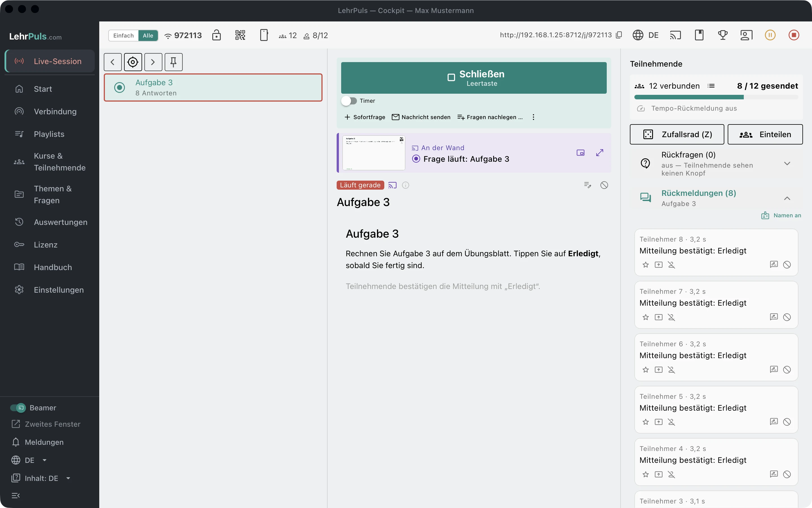Open the trophy leaderboard icon
The height and width of the screenshot is (508, 812).
click(x=722, y=35)
